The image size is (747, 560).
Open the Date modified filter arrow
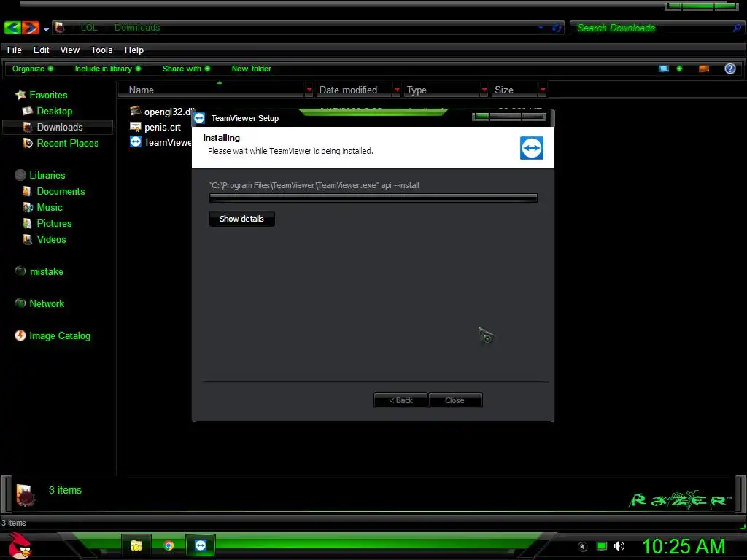(x=397, y=90)
